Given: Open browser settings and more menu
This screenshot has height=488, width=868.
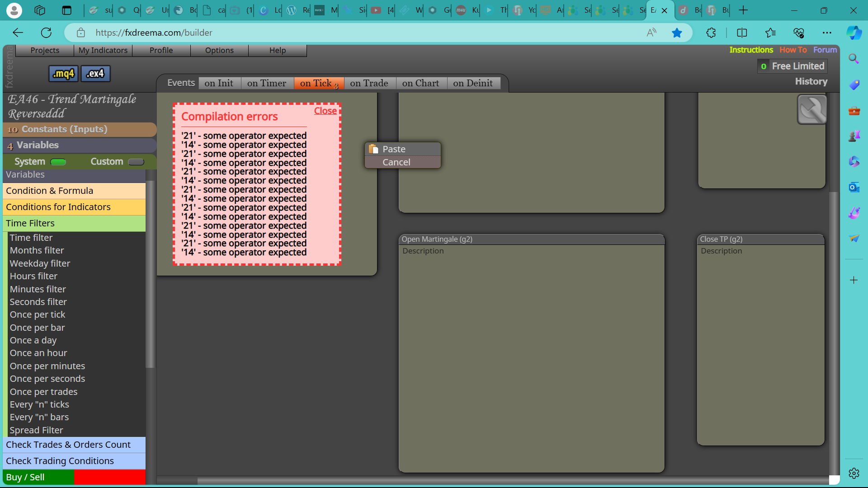Looking at the screenshot, I should [827, 33].
